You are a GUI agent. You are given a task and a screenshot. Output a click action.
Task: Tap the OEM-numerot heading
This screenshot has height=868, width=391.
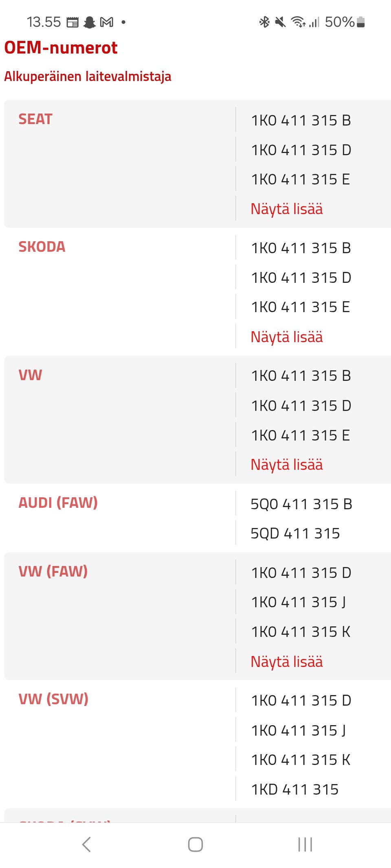click(x=61, y=48)
